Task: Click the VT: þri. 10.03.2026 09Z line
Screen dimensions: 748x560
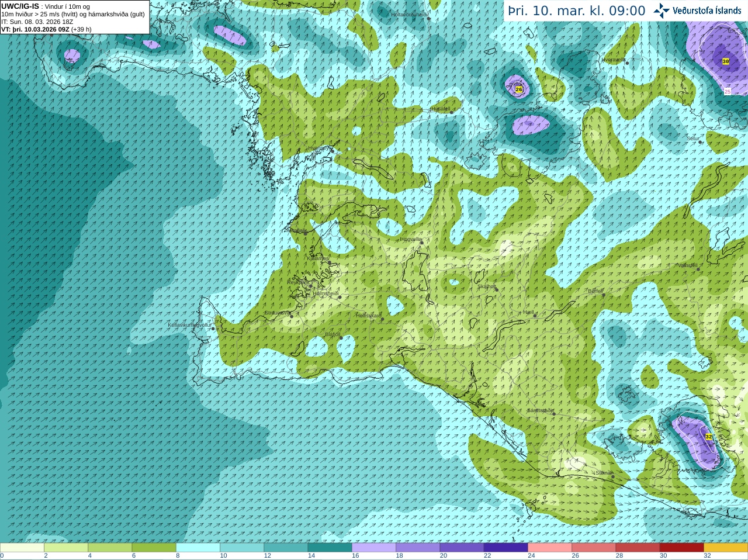Action: click(x=46, y=29)
